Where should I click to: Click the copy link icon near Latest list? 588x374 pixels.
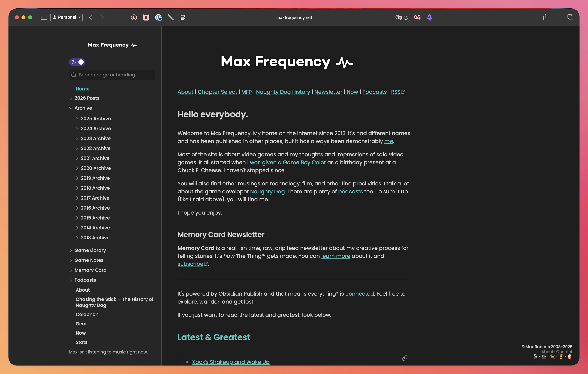point(405,358)
